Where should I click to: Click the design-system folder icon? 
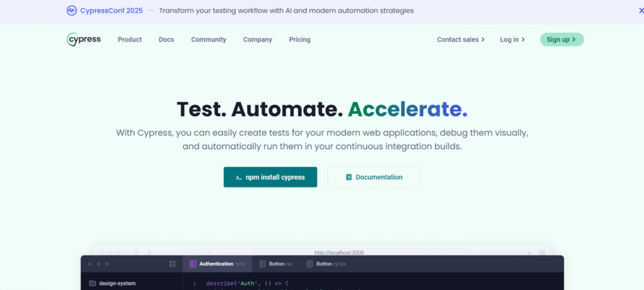pyautogui.click(x=92, y=283)
